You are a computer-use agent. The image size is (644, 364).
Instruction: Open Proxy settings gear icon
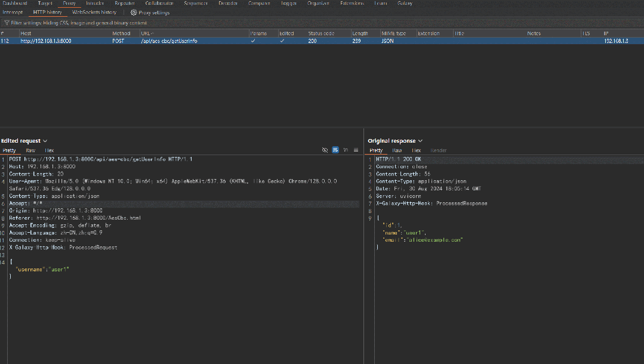click(134, 13)
